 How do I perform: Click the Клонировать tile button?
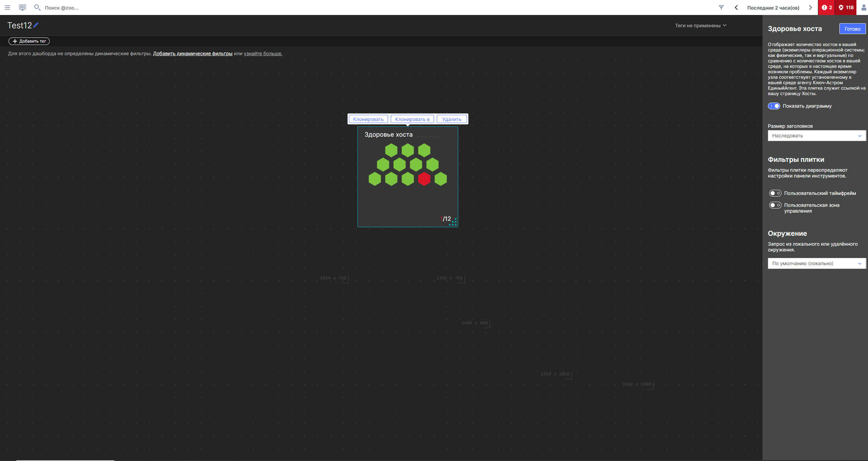pyautogui.click(x=368, y=119)
